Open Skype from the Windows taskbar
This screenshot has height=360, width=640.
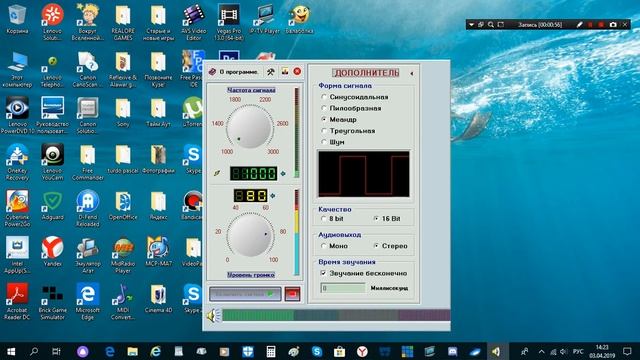[317, 351]
